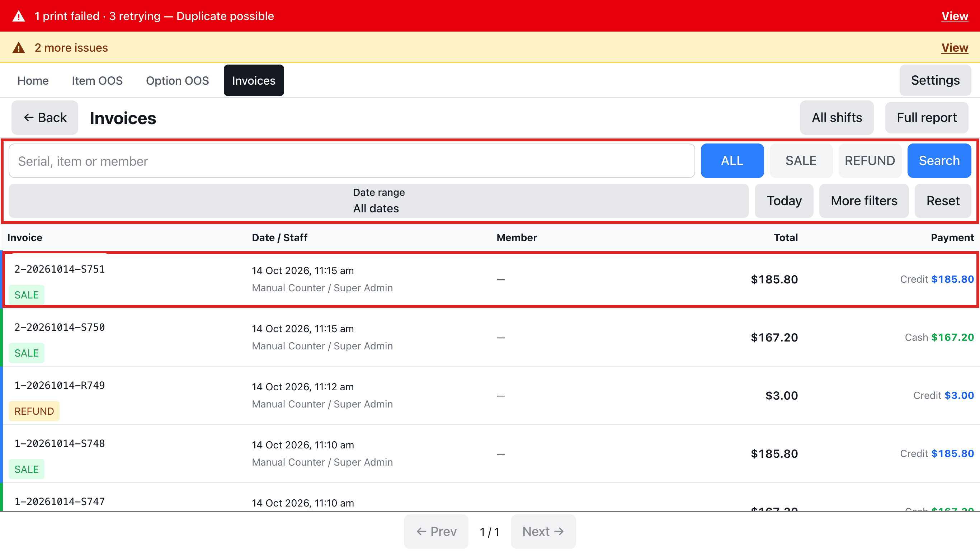
Task: Click the red alert warning triangle icon
Action: click(19, 16)
